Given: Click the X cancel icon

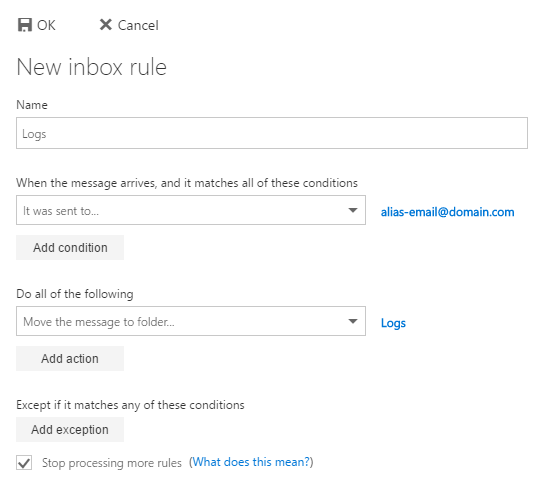Looking at the screenshot, I should (105, 25).
